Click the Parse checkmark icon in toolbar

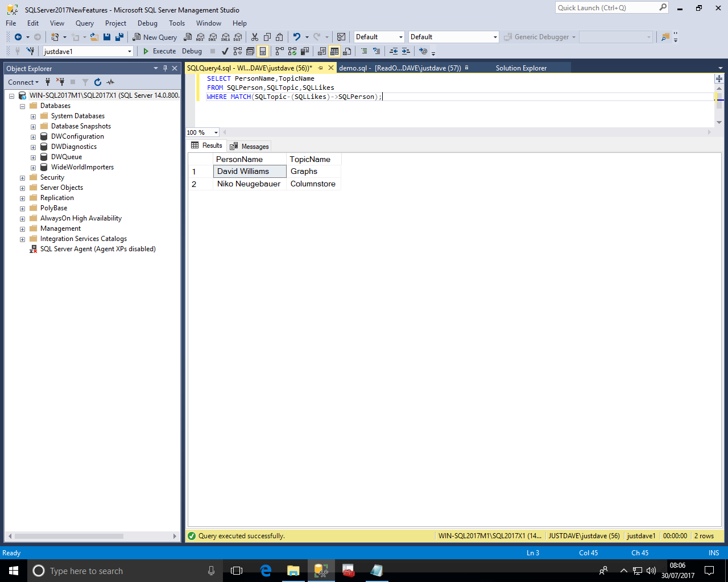[x=225, y=51]
